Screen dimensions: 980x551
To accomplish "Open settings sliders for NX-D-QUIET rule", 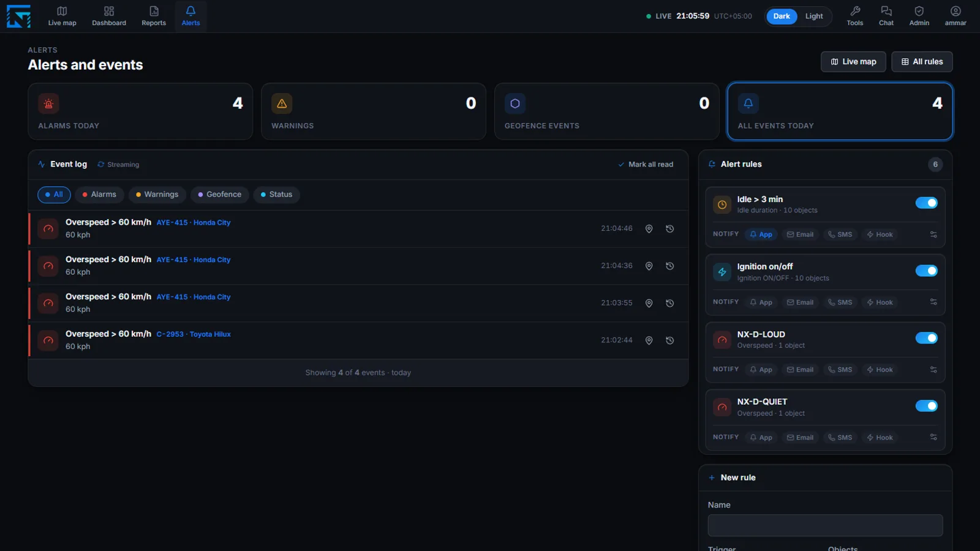I will pyautogui.click(x=933, y=437).
